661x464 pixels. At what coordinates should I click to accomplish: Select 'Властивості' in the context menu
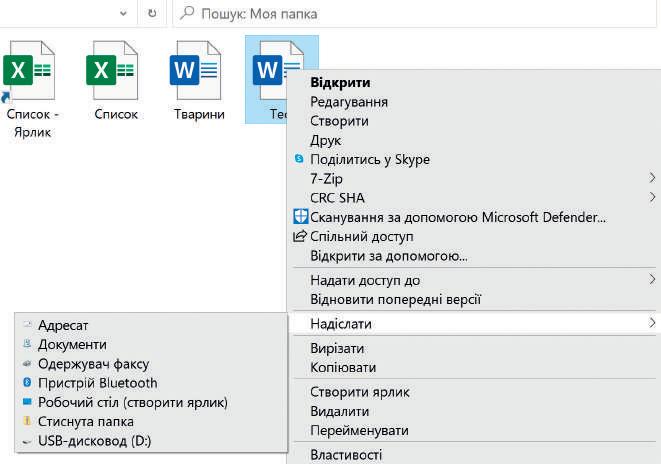pos(346,455)
